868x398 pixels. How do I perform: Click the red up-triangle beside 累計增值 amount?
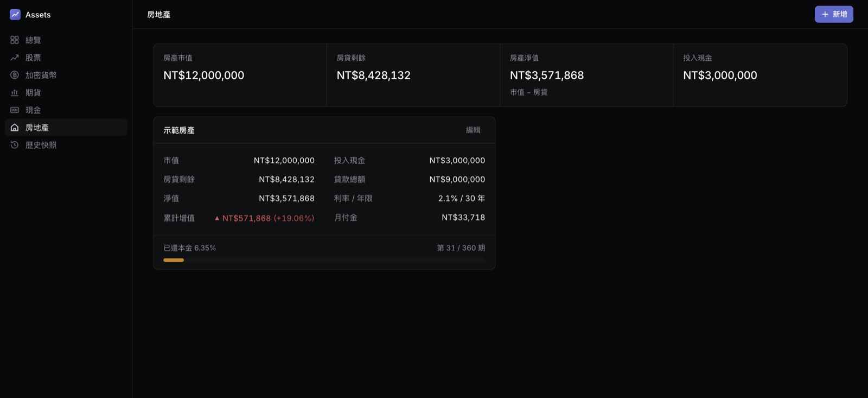click(217, 218)
